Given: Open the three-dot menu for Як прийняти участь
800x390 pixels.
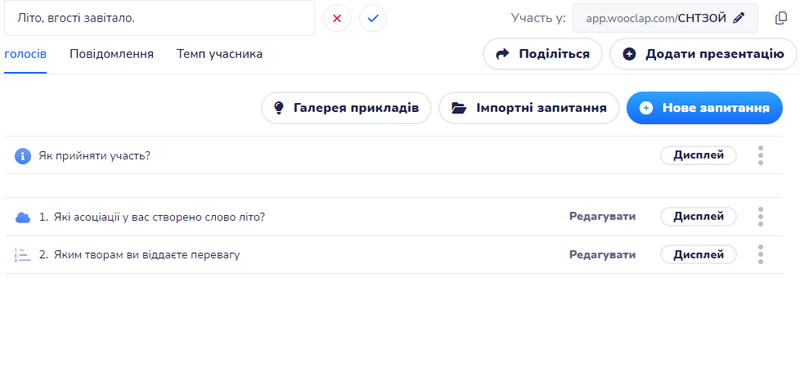Looking at the screenshot, I should tap(760, 155).
